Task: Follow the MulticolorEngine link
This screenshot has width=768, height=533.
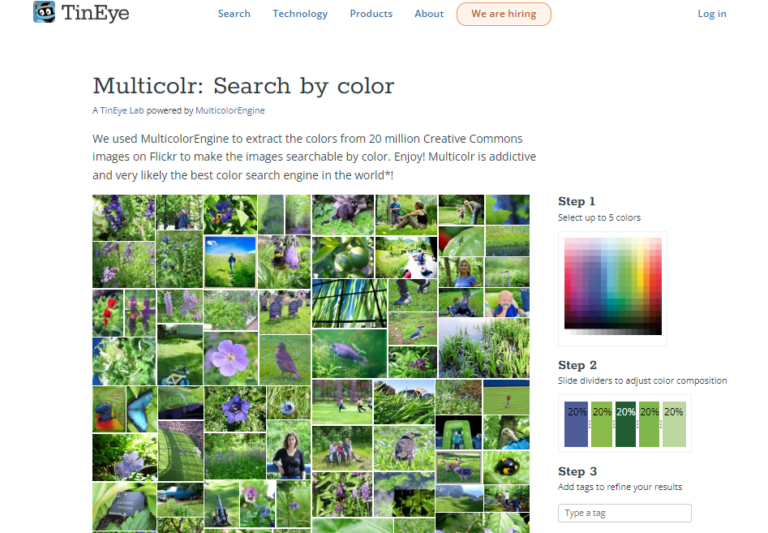Action: (230, 111)
